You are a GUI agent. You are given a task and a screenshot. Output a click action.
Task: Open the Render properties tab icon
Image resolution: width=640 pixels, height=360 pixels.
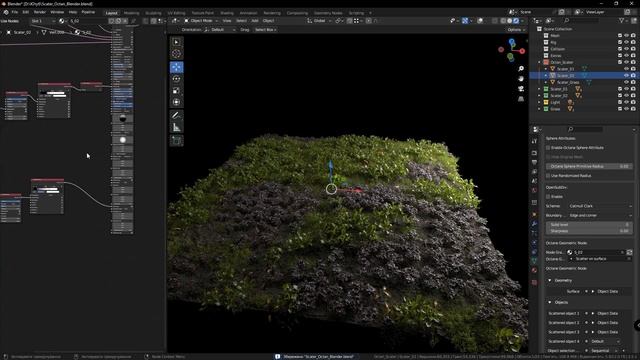click(x=534, y=153)
